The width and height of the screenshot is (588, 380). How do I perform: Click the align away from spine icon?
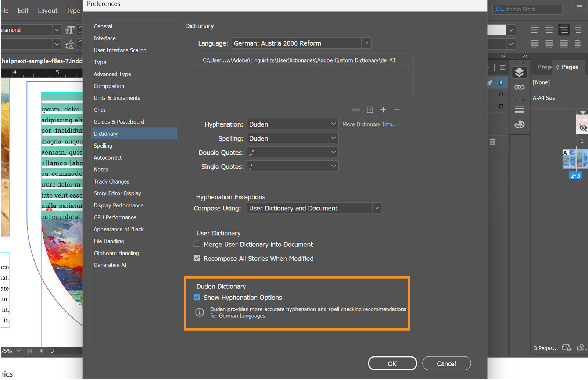click(578, 44)
